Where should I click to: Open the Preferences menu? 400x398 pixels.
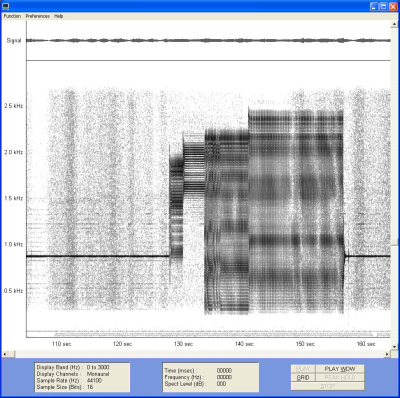[38, 16]
